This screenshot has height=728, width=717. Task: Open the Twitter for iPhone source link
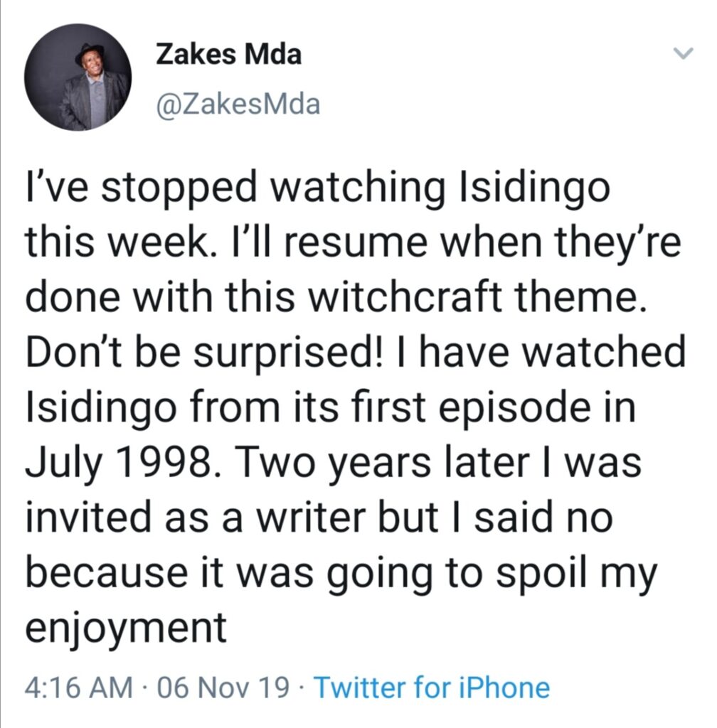click(432, 687)
